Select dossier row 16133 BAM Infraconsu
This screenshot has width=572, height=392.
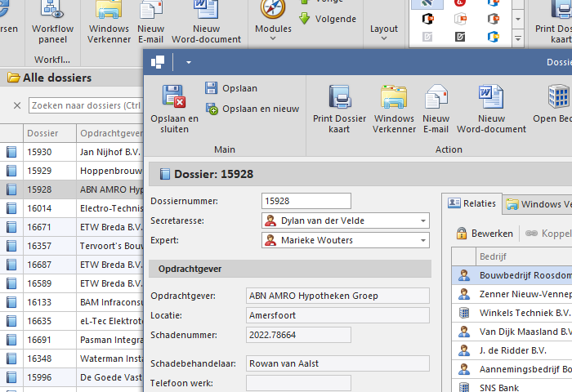pyautogui.click(x=72, y=303)
